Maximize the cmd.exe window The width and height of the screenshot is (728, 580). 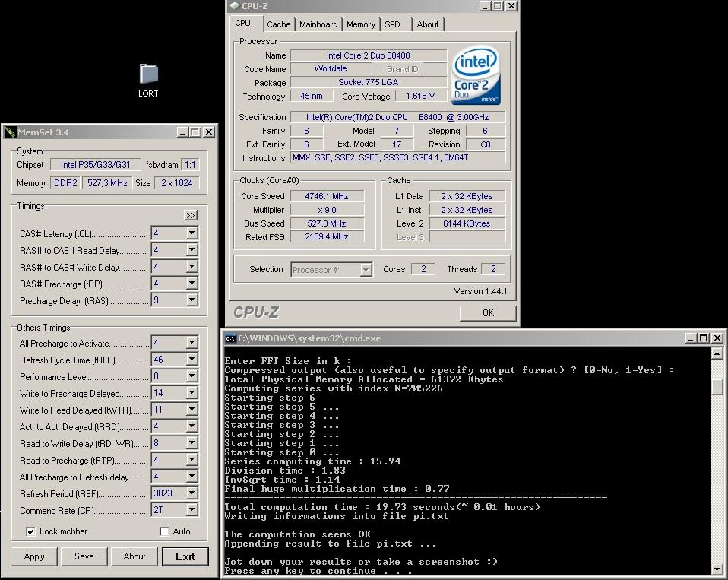704,338
